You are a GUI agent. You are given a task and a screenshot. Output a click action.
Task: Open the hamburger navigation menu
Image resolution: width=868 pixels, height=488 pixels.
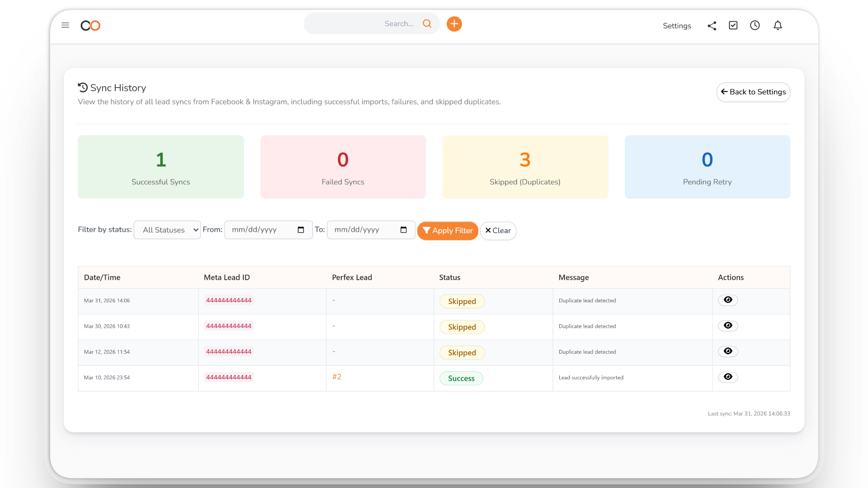click(66, 25)
